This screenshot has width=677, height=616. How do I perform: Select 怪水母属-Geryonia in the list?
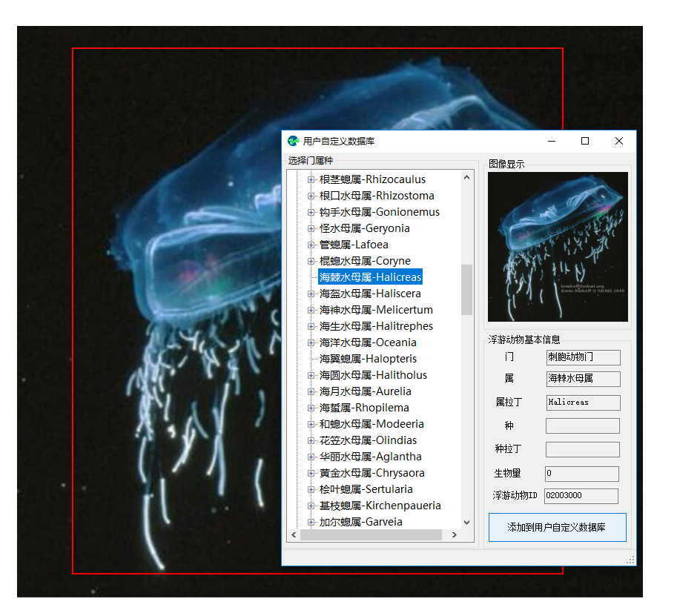point(364,228)
